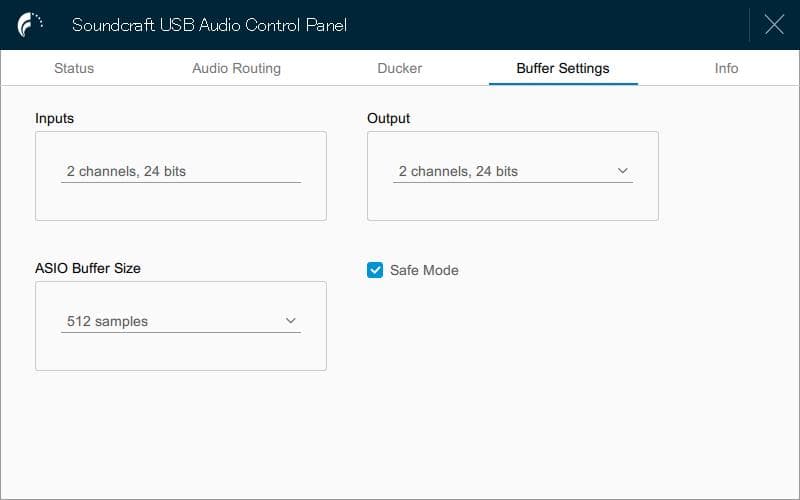The height and width of the screenshot is (500, 800).
Task: Close the Soundcraft control panel window
Action: tap(774, 25)
